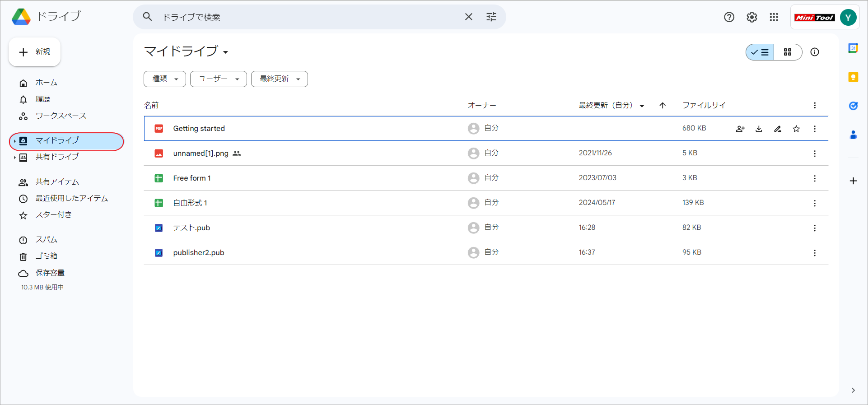Open Drive settings gear
868x405 pixels.
[752, 17]
